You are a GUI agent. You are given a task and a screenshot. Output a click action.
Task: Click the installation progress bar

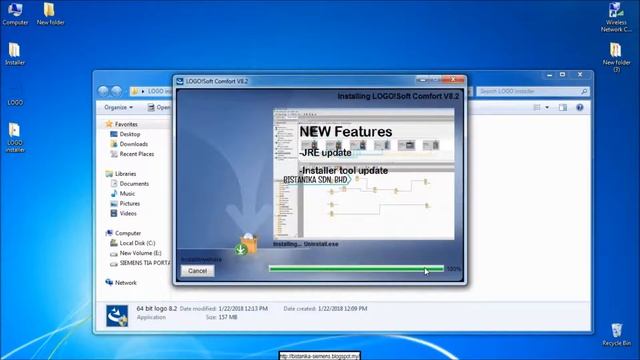coord(356,269)
